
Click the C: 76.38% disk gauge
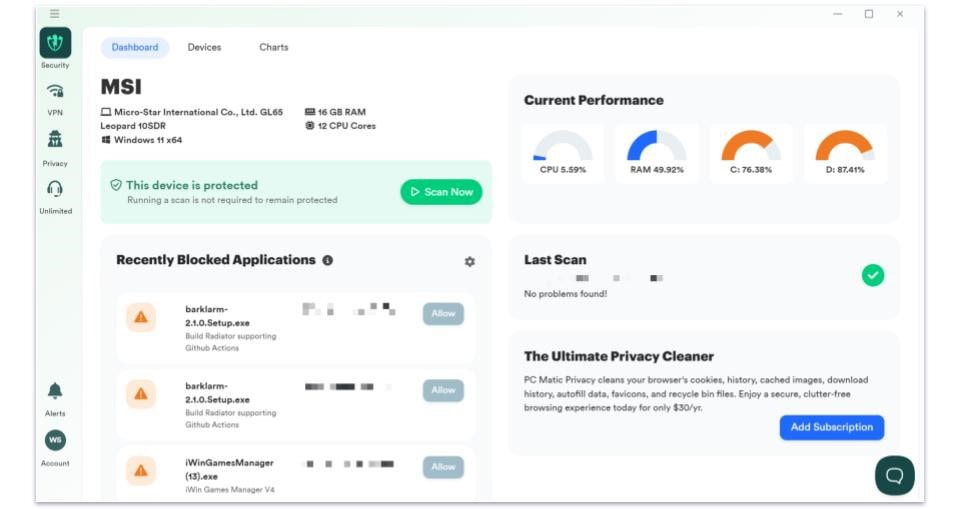click(751, 153)
